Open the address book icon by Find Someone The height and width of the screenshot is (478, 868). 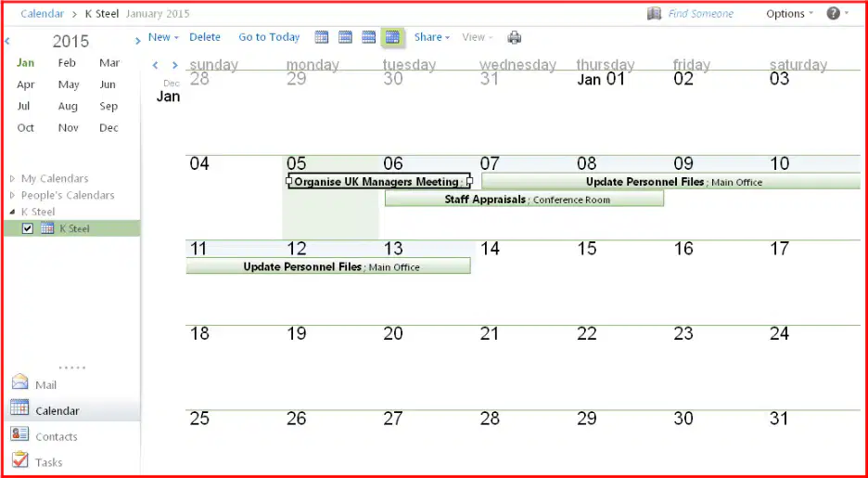tap(655, 13)
